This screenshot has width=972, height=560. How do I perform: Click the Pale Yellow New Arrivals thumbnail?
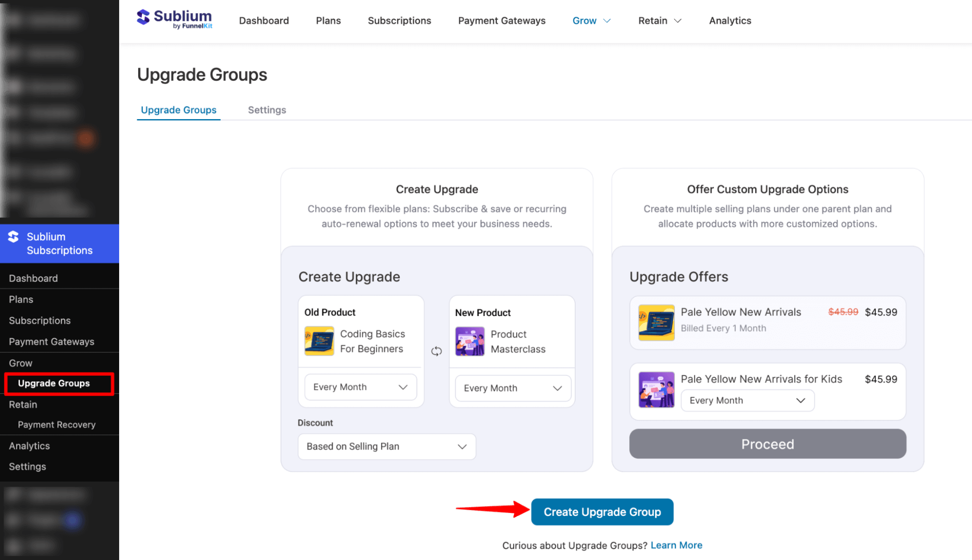[655, 322]
